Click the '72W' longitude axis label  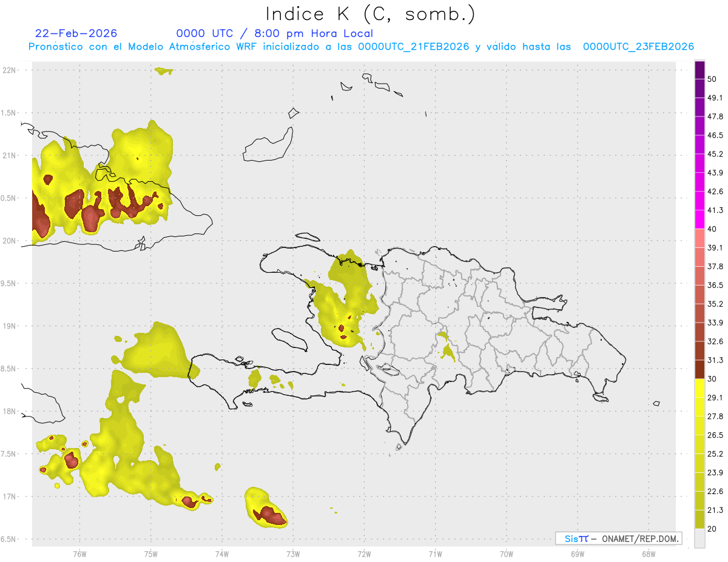coord(364,554)
